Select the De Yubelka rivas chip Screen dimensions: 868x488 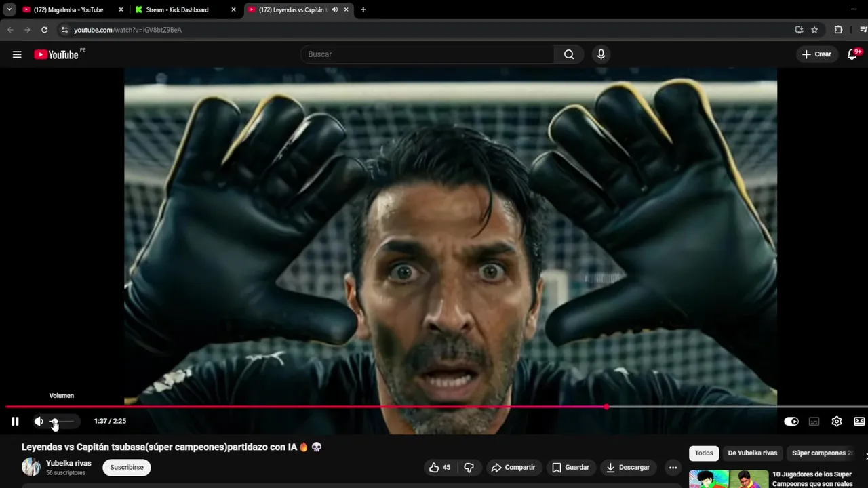tap(752, 453)
